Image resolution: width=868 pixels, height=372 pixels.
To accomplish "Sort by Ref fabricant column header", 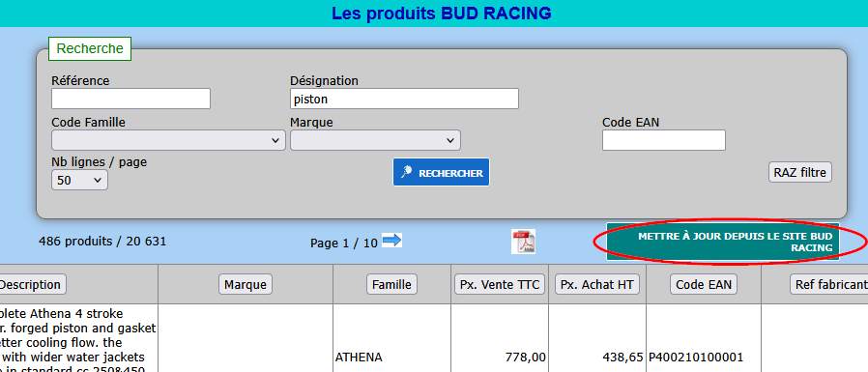I will point(828,284).
